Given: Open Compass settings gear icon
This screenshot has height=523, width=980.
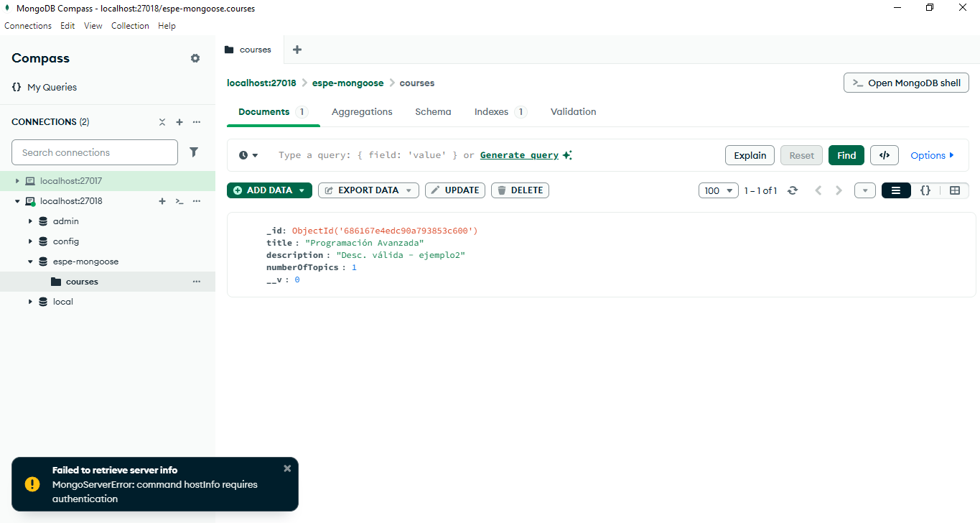Looking at the screenshot, I should tap(195, 58).
